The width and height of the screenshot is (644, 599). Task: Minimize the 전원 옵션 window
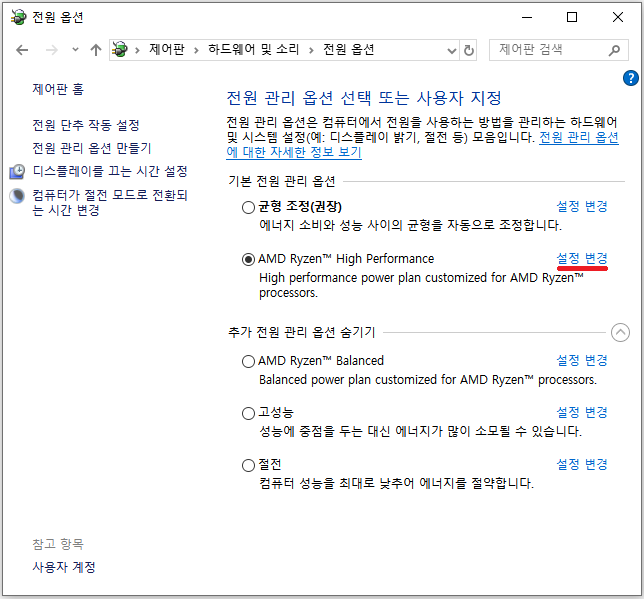click(527, 17)
